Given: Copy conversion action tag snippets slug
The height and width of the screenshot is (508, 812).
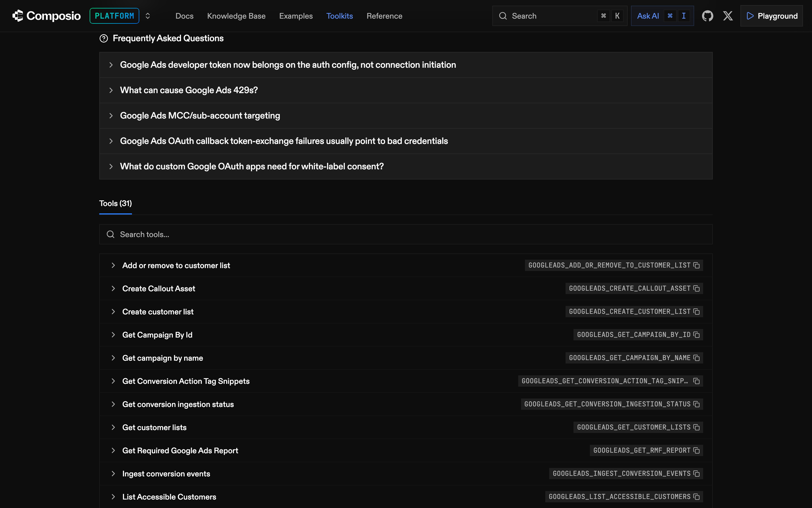Looking at the screenshot, I should (697, 381).
